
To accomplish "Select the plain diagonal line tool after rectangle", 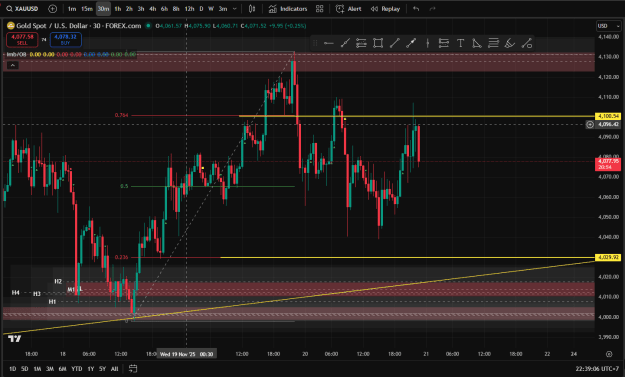I will point(394,43).
